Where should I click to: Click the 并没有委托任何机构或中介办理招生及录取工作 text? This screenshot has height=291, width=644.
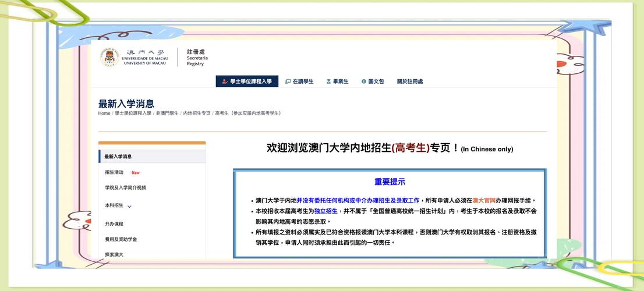tap(358, 201)
